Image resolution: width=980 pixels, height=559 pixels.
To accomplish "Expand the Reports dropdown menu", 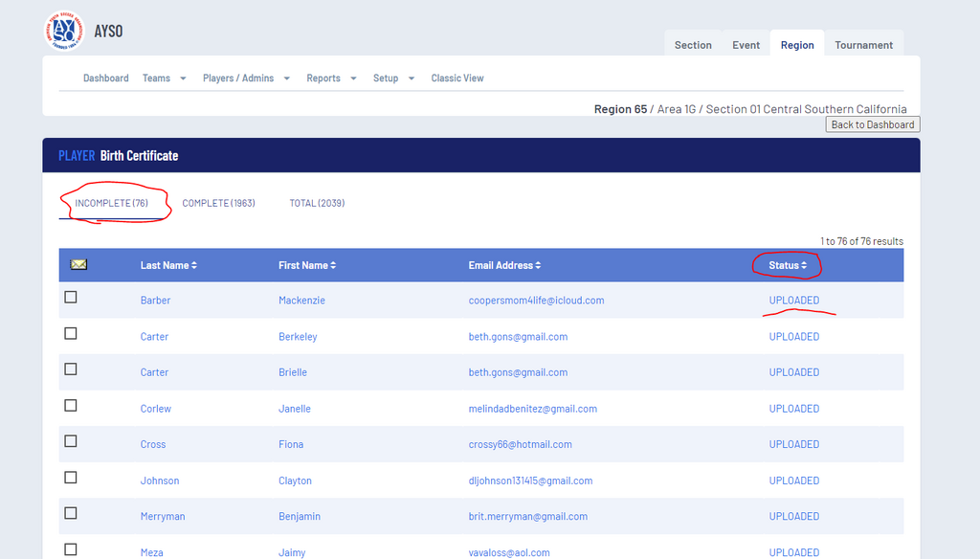I will tap(331, 78).
